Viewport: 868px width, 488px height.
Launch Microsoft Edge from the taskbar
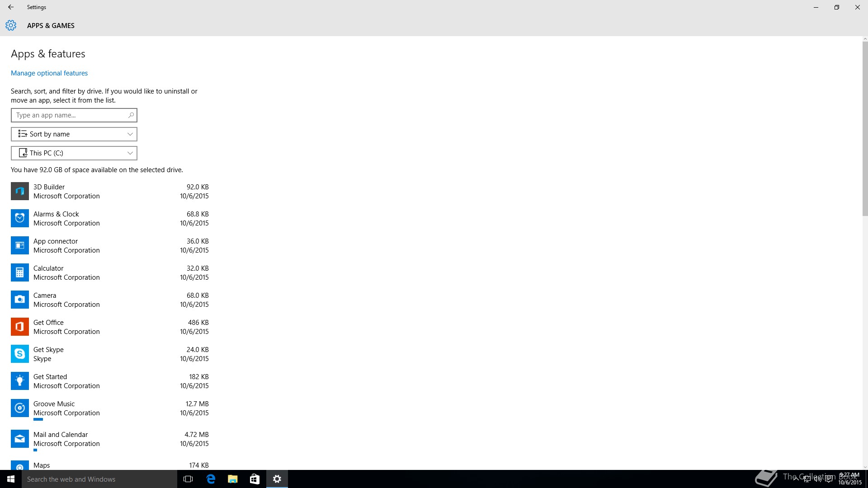click(x=211, y=479)
